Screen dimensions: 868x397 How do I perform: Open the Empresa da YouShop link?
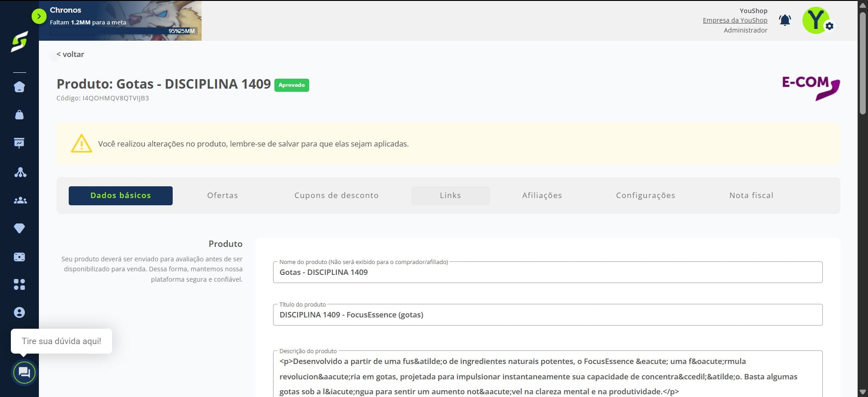click(735, 20)
